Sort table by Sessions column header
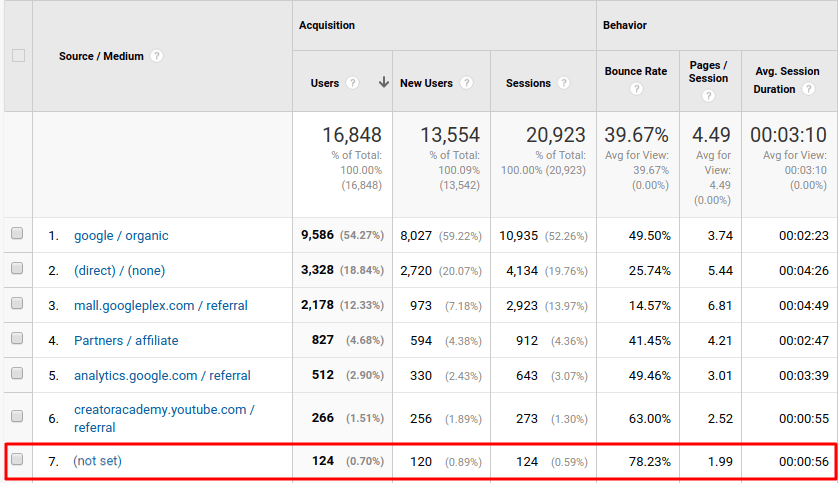 pyautogui.click(x=528, y=83)
